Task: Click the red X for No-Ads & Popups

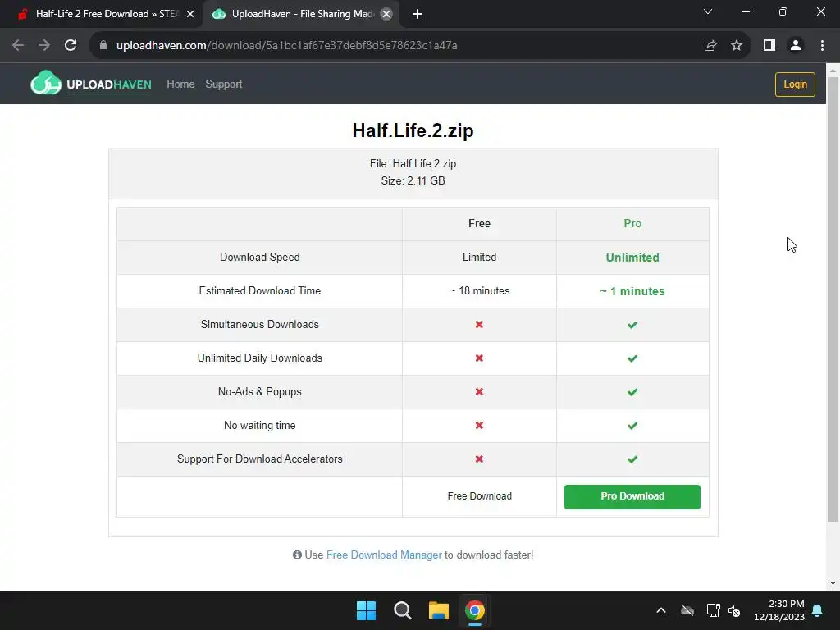Action: coord(479,391)
